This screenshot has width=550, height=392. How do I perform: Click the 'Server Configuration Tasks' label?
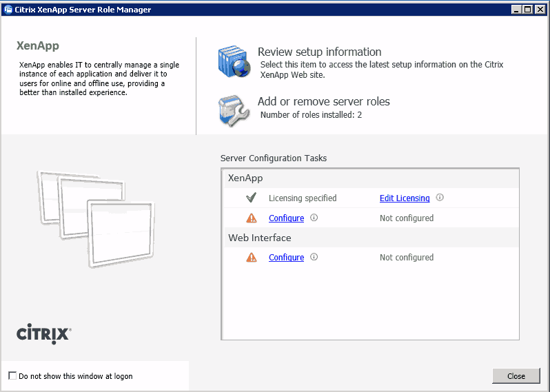pyautogui.click(x=273, y=158)
